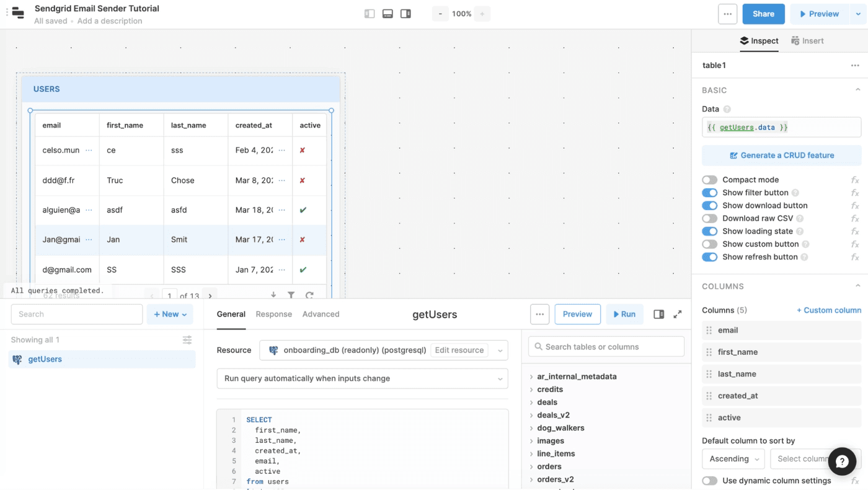Screen dimensions: 868x490
Task: Disable the Show filter button option
Action: (x=709, y=193)
